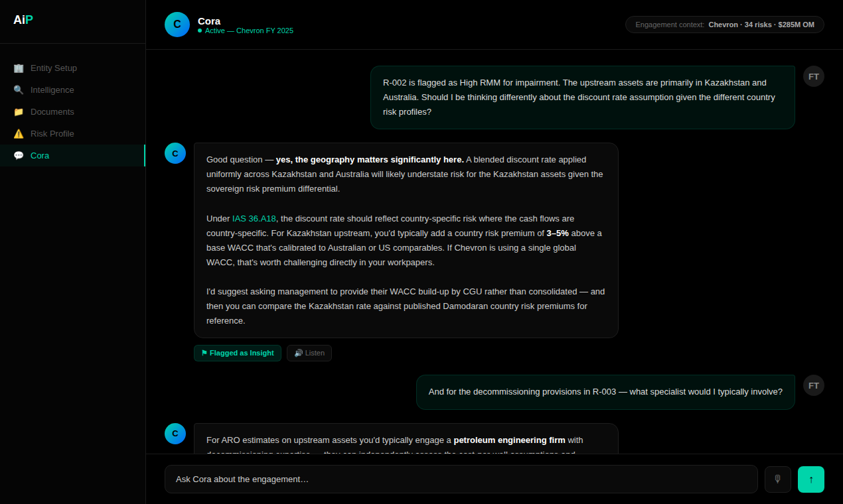The width and height of the screenshot is (843, 504).
Task: Toggle the Flagged as Insight marker
Action: tap(237, 353)
